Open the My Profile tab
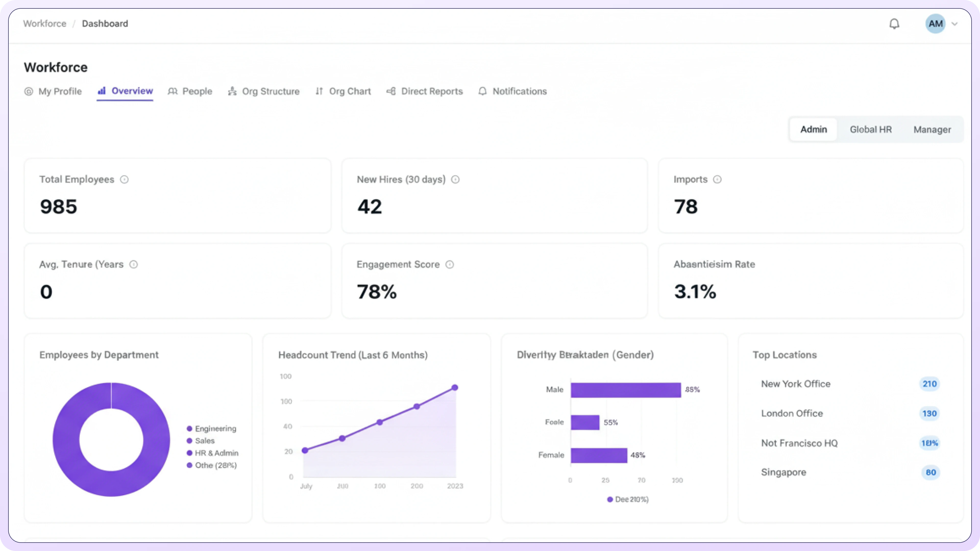Screen dimensions: 980x551 coord(53,91)
